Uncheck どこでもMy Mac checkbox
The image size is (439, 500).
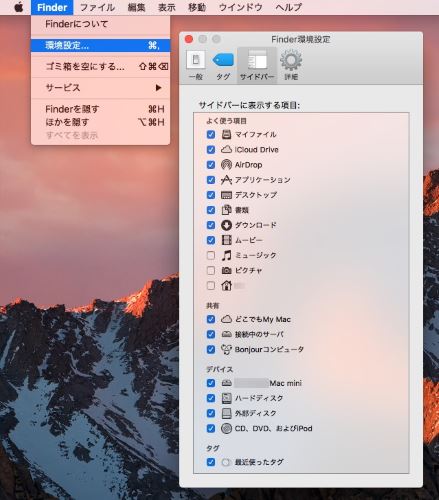tap(211, 319)
